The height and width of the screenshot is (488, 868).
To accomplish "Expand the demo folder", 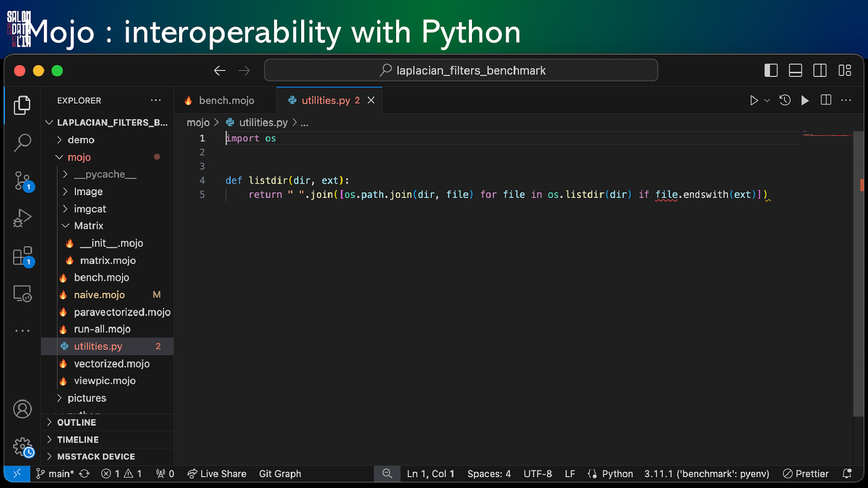I will 107,140.
